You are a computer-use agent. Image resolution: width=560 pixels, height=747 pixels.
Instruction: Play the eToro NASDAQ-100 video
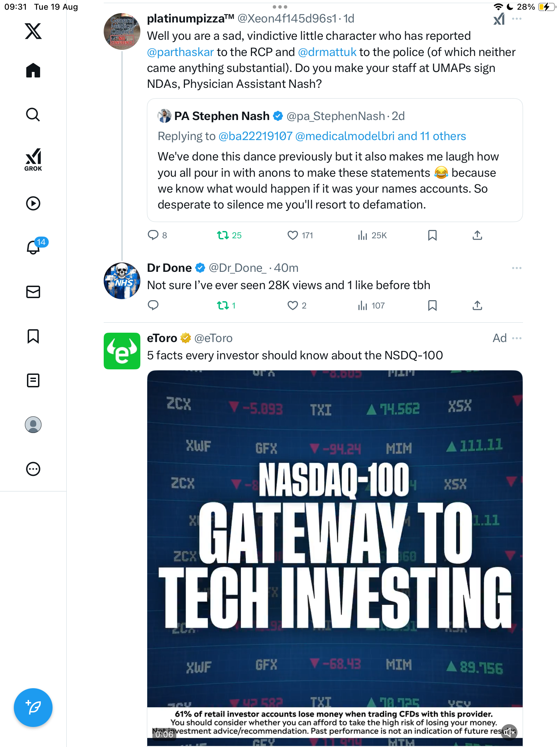point(335,553)
